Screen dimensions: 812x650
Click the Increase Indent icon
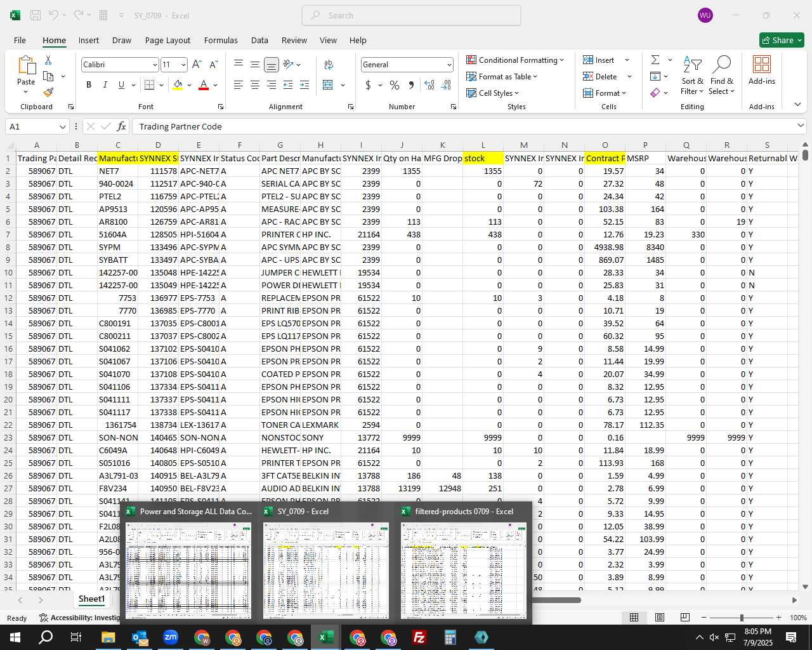click(304, 84)
